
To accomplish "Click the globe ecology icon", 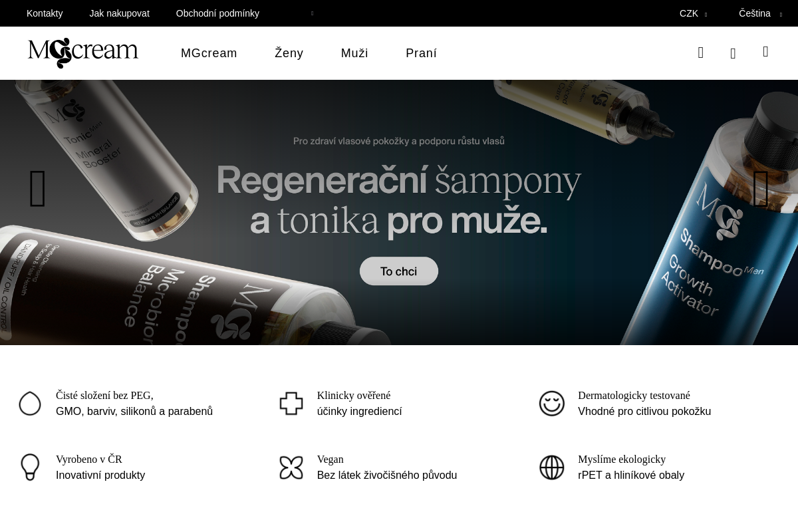I will pos(552,467).
